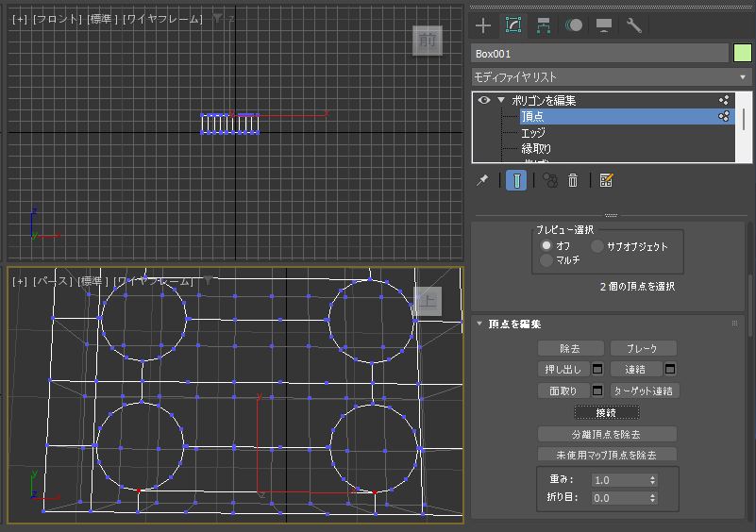Click the front viewport filter funnel icon
Screen dimensions: 756x532
(x=217, y=18)
